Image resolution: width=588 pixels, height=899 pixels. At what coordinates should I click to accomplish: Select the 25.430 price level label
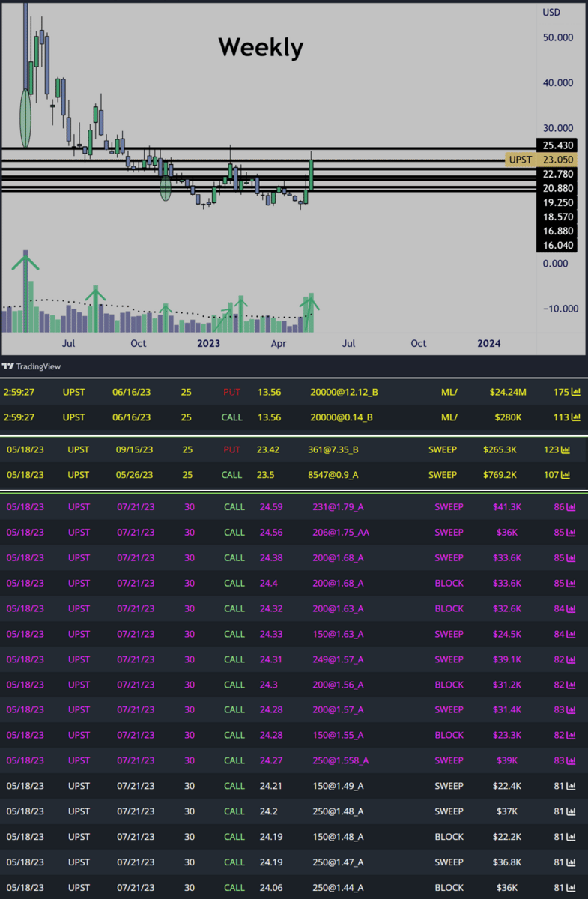tap(557, 145)
